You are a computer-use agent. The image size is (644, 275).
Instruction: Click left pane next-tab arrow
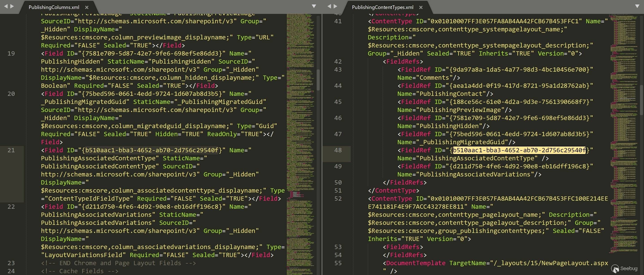[12, 6]
